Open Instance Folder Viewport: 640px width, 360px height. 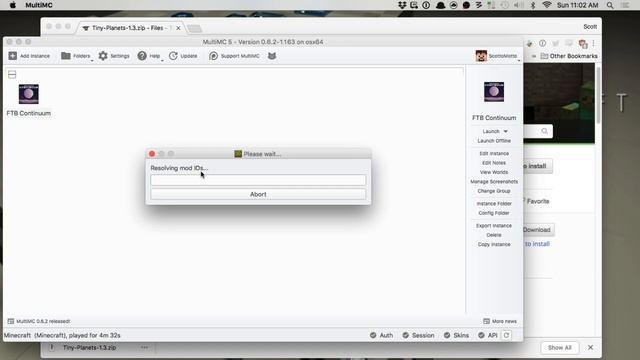pyautogui.click(x=494, y=204)
